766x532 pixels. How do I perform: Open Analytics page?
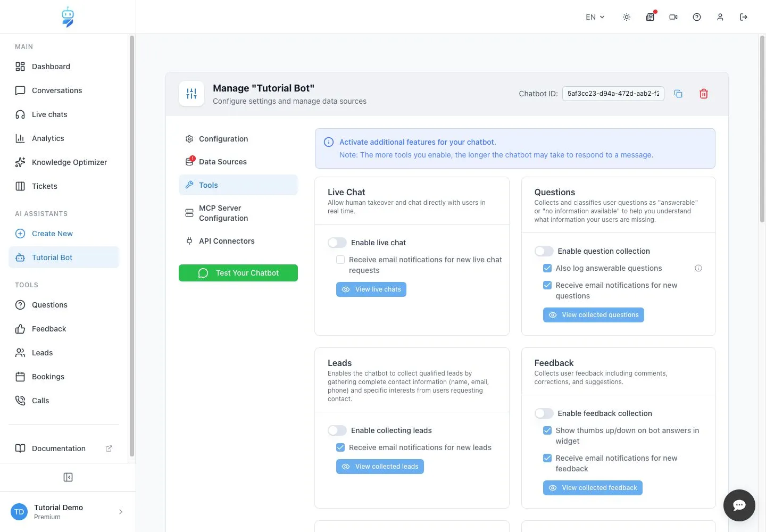tap(64, 138)
